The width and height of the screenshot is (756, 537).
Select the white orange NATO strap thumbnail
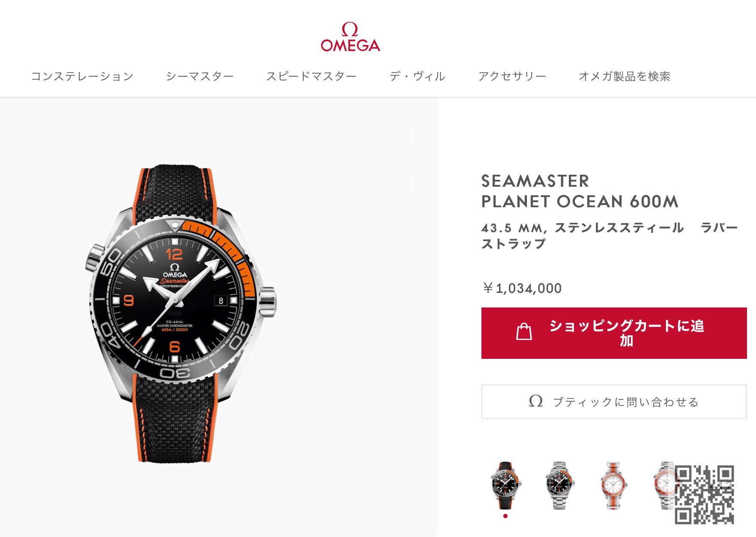613,485
